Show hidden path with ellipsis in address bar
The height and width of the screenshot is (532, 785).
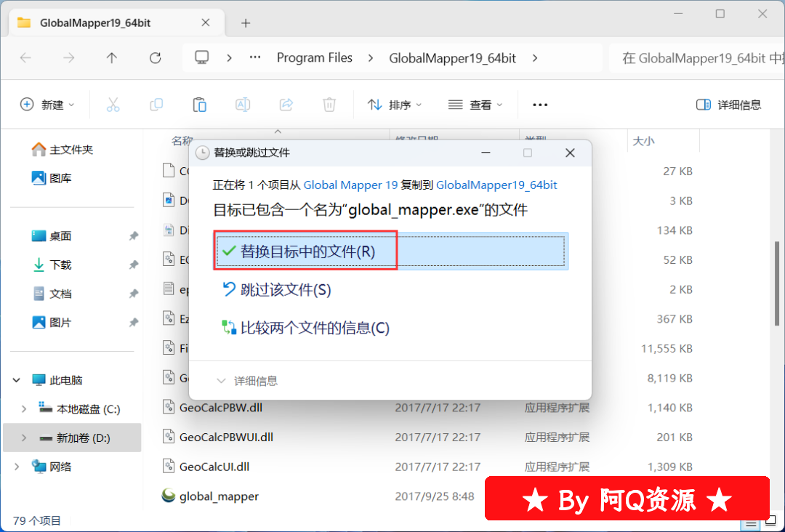(255, 57)
